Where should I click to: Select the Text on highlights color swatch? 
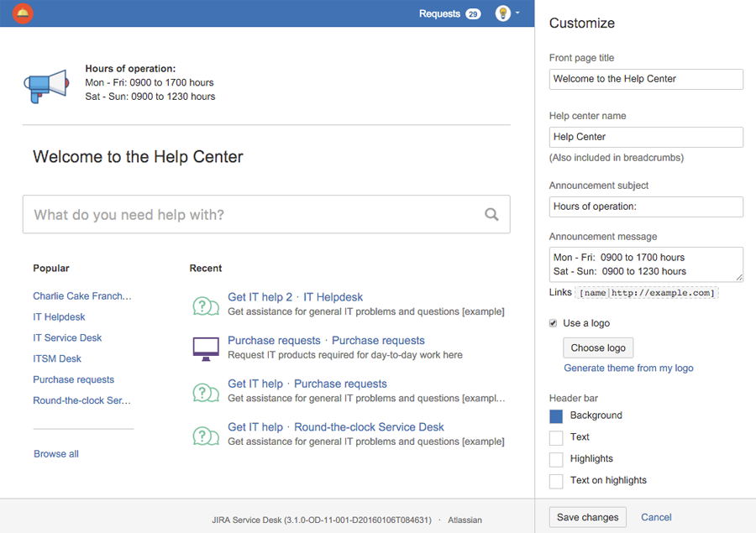tap(556, 482)
